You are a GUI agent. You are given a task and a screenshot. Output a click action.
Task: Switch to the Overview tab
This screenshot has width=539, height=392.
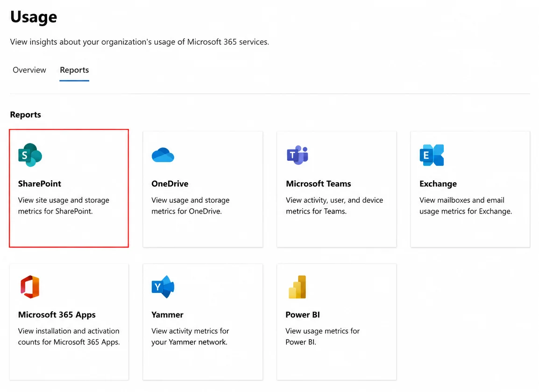point(29,70)
